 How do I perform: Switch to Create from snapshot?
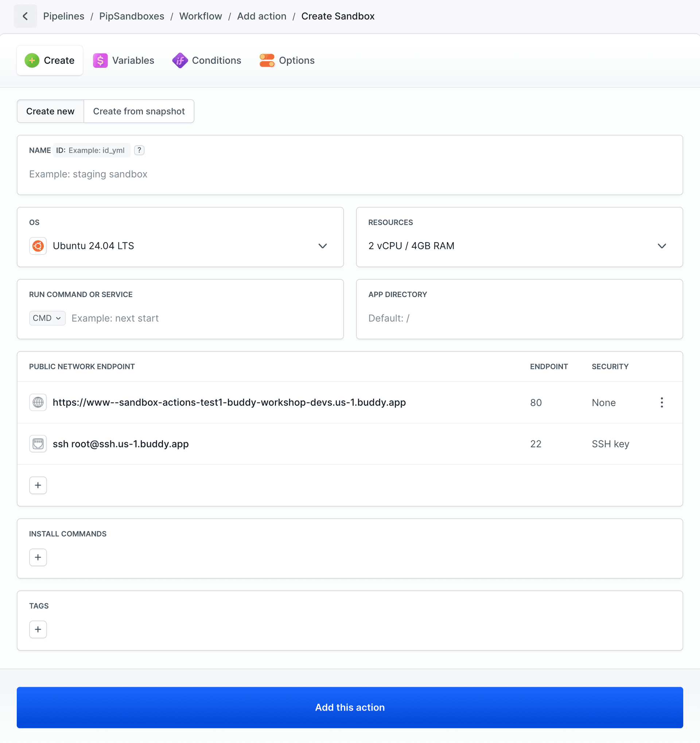tap(139, 111)
